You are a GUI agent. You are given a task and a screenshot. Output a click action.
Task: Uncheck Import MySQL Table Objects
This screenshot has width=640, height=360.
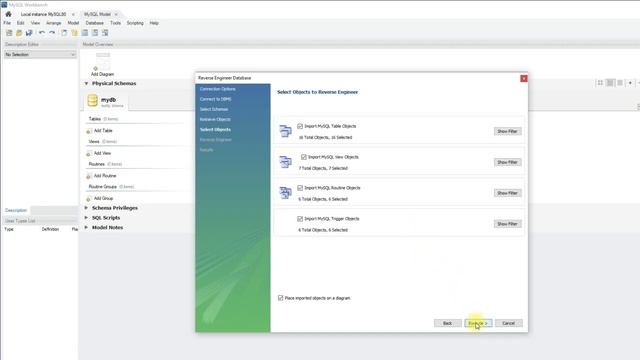click(300, 126)
